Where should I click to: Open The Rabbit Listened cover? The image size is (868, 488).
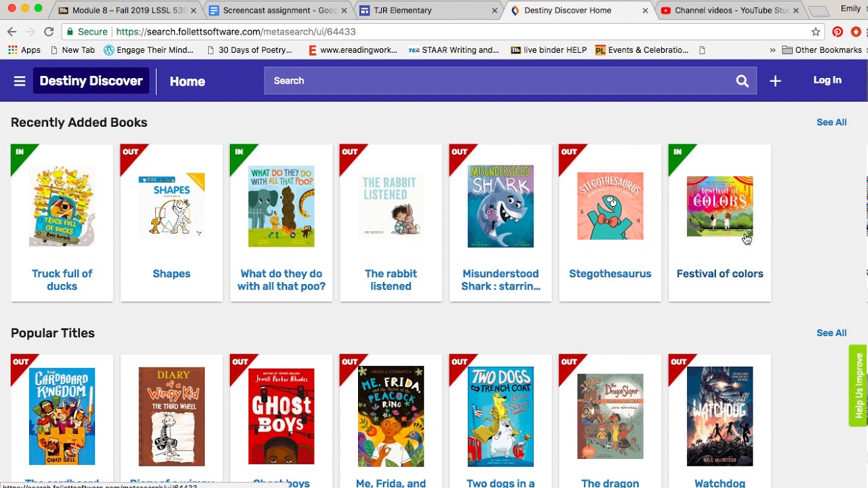pyautogui.click(x=391, y=206)
